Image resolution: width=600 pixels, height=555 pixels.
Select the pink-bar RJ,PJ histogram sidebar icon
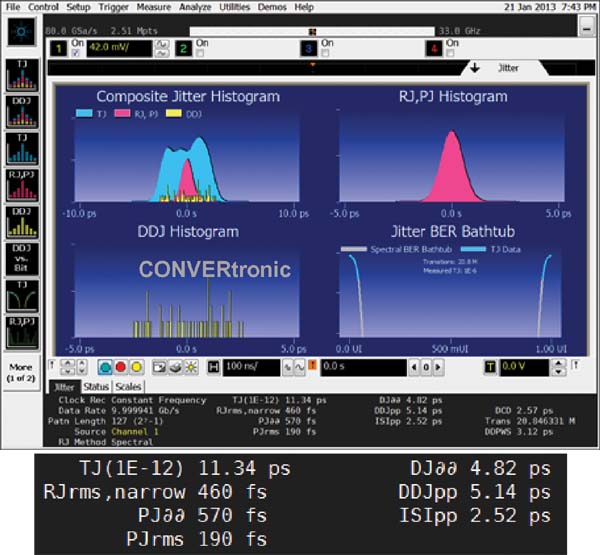pos(22,185)
